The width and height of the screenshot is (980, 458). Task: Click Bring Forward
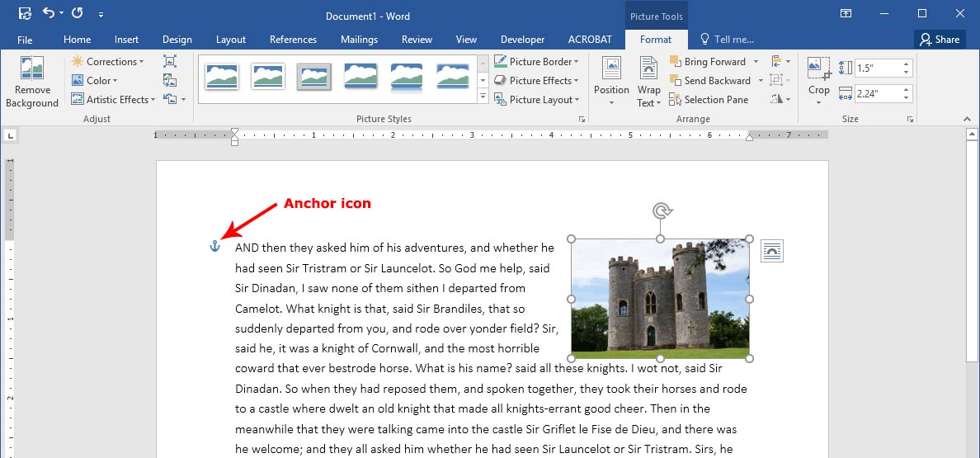(x=708, y=61)
